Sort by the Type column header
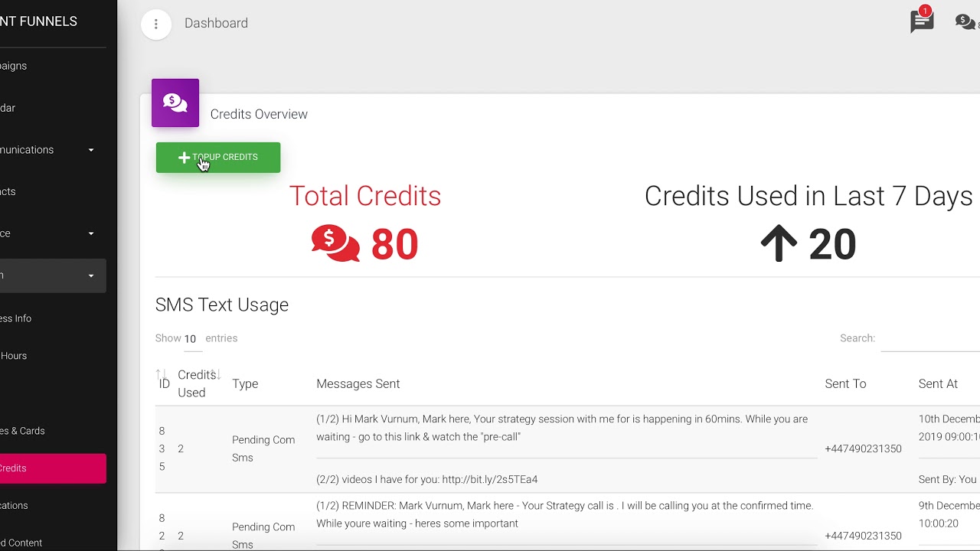 (245, 384)
